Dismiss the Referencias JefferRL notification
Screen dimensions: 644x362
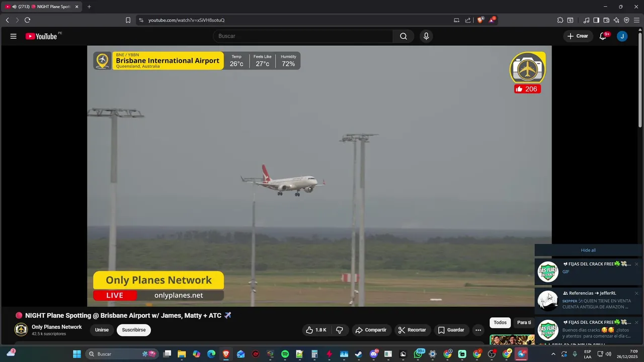(636, 293)
